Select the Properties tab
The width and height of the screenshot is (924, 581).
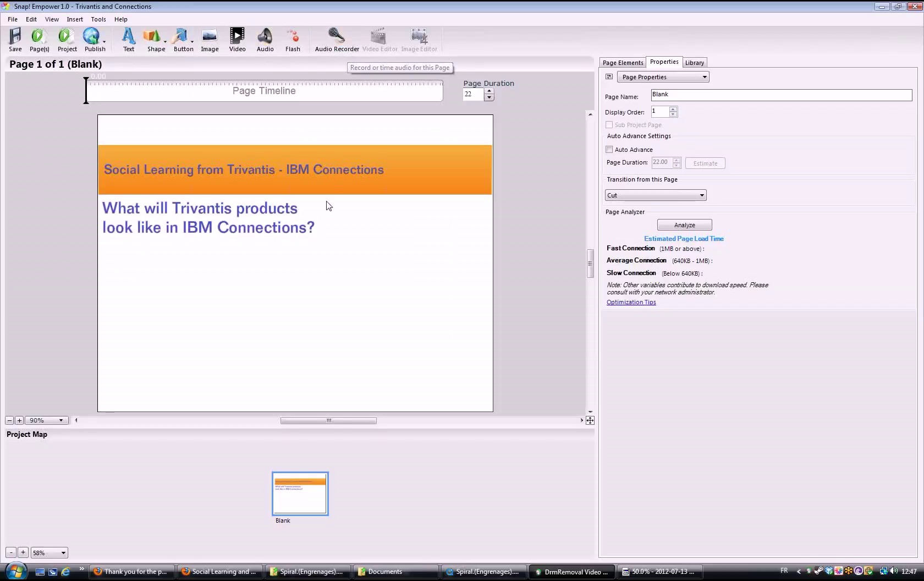(664, 62)
